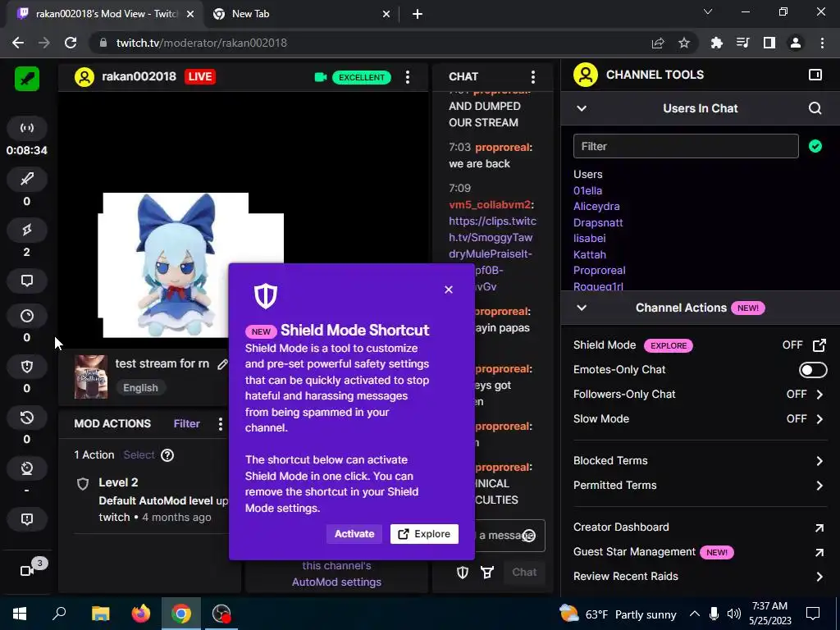840x630 pixels.
Task: Open Mod Actions three-dot menu
Action: (x=220, y=424)
